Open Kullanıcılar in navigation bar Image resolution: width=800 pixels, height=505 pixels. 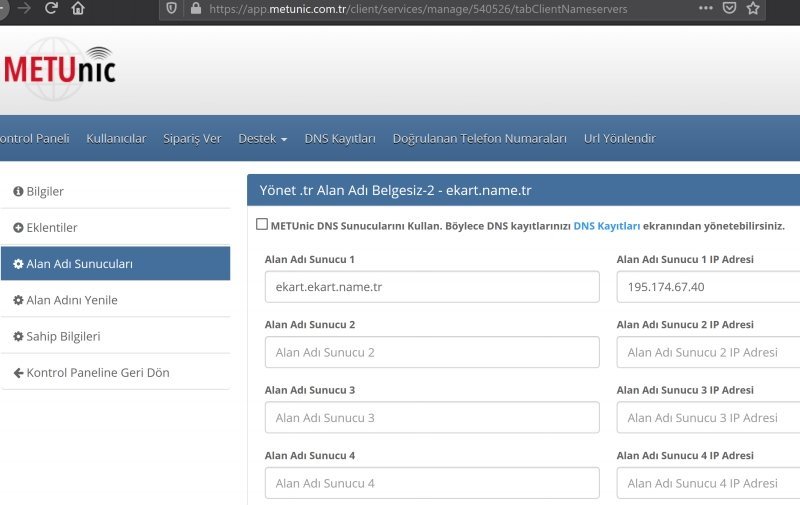(x=116, y=138)
